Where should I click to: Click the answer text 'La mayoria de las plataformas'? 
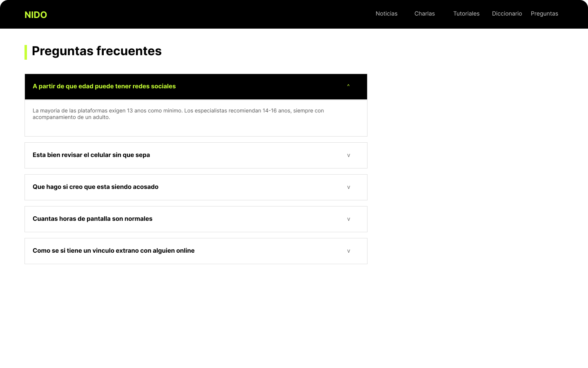pyautogui.click(x=178, y=114)
